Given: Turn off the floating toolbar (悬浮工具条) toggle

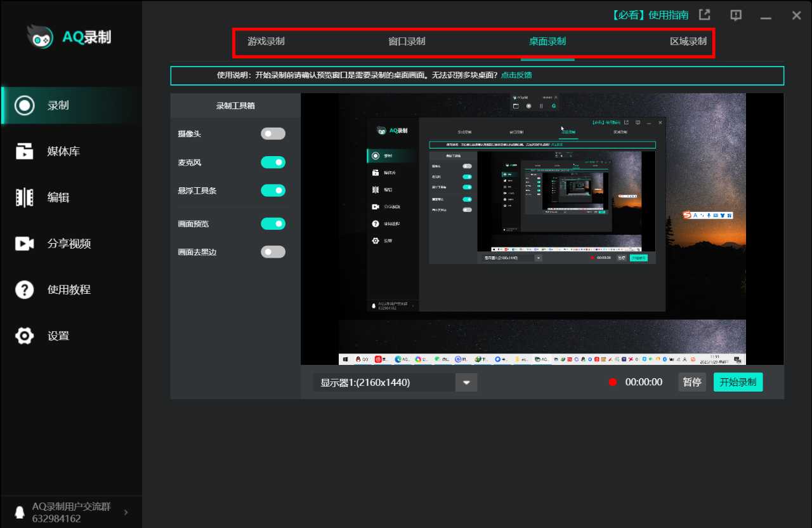Looking at the screenshot, I should point(273,190).
